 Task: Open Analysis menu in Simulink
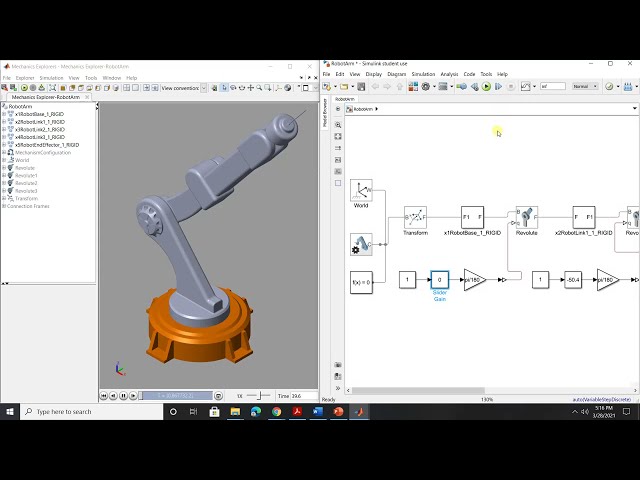coord(449,74)
